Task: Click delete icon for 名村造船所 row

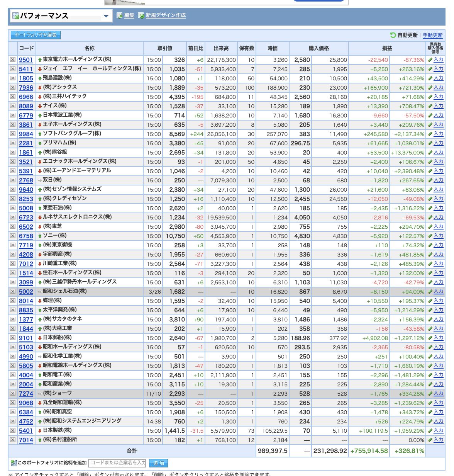Action: (13, 440)
